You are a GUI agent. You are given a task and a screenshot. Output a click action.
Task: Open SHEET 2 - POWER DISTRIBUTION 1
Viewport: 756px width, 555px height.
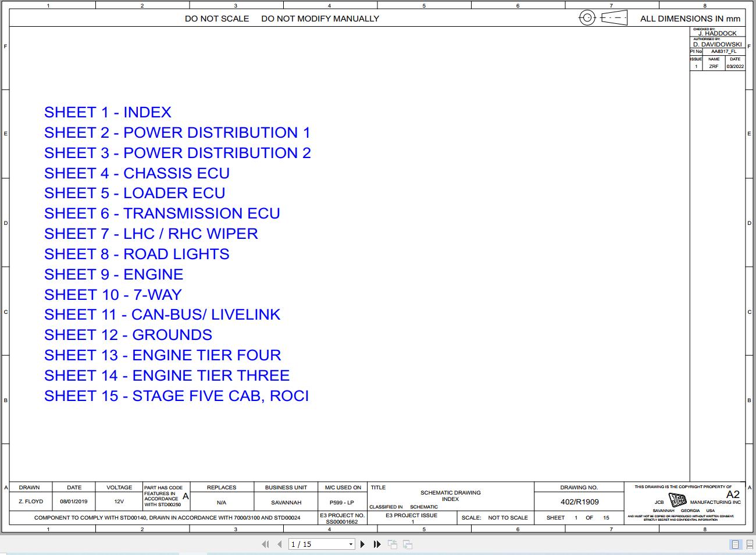click(x=177, y=133)
